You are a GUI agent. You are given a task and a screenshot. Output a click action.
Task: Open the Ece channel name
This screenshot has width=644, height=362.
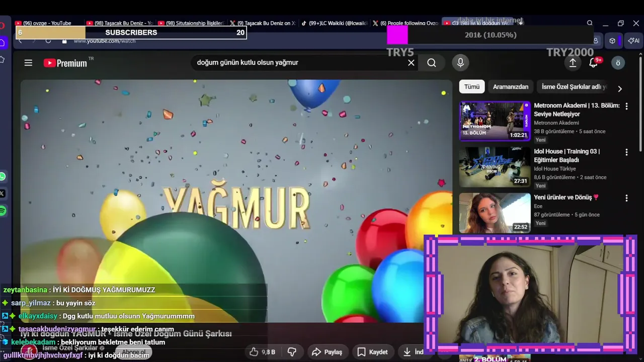tap(538, 206)
